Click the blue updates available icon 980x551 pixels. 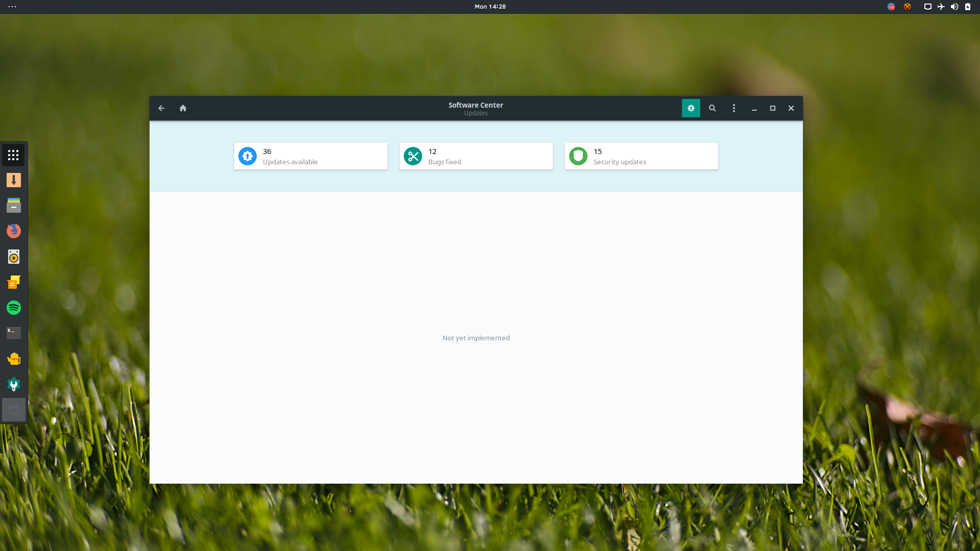coord(248,156)
